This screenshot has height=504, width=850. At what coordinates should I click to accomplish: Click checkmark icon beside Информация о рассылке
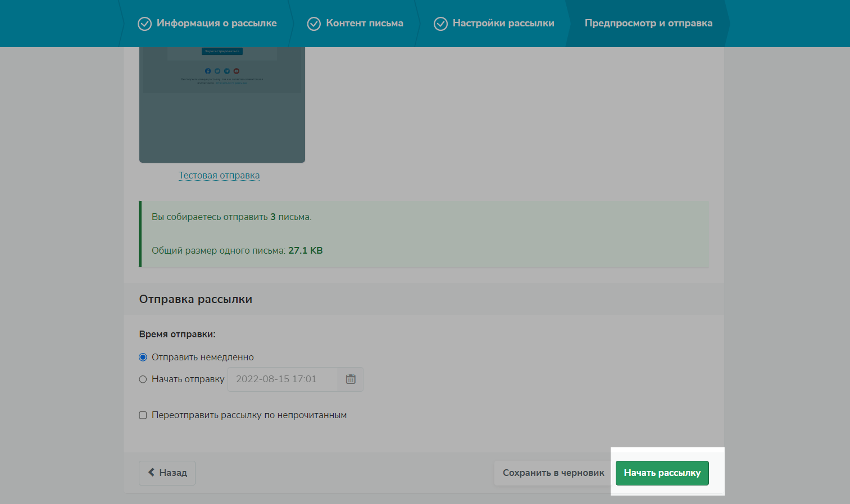(x=144, y=24)
